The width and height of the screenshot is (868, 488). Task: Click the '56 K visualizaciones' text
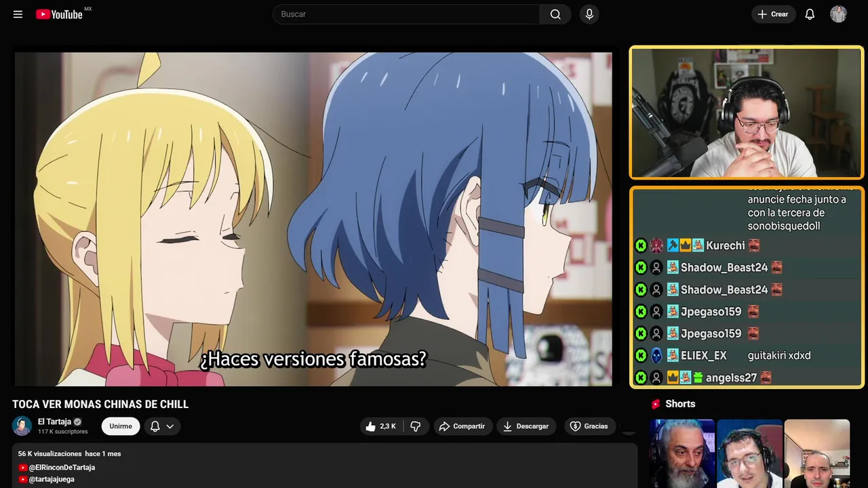point(50,453)
